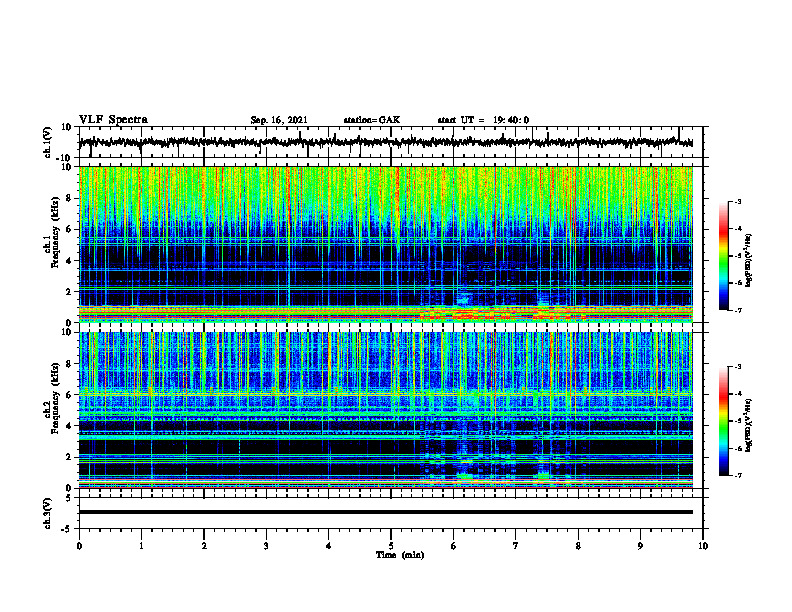Click the '10' tick on the Time axis
Screen dimensions: 792x612
click(703, 546)
